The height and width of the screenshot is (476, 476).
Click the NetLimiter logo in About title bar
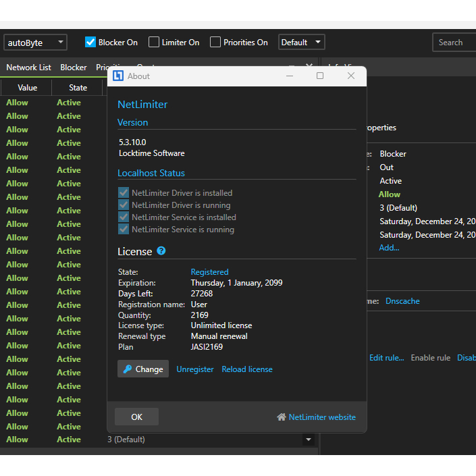pos(118,76)
